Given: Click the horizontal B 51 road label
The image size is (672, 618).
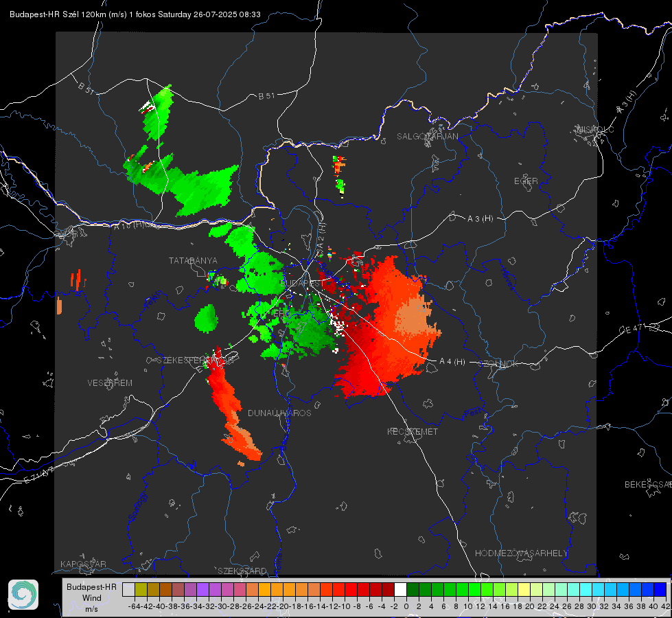Looking at the screenshot, I should 266,96.
